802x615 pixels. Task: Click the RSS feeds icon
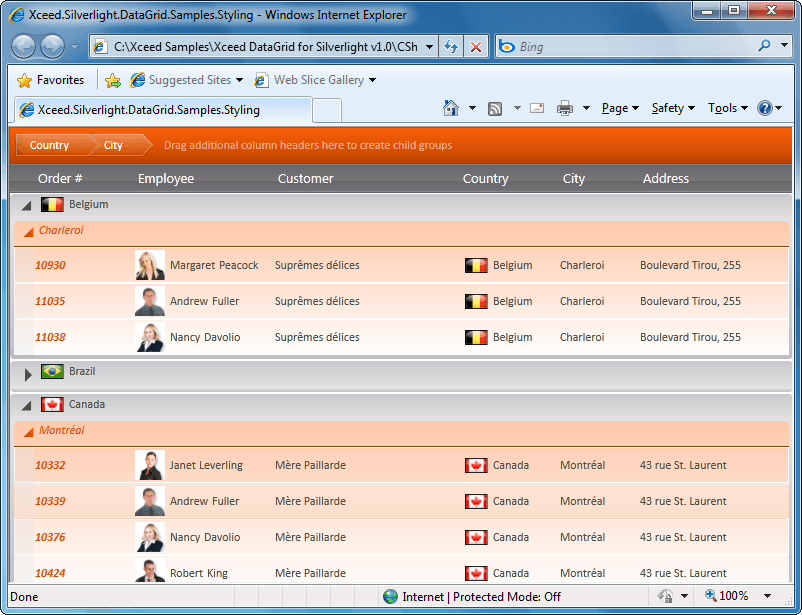(x=495, y=108)
